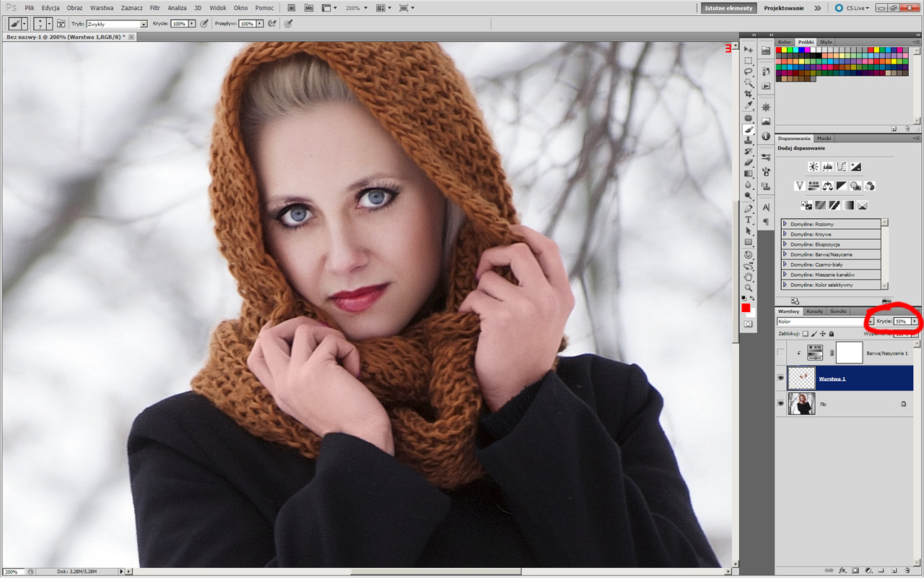Click the Projektowanie workspace button
Image resolution: width=924 pixels, height=578 pixels.
click(x=783, y=8)
